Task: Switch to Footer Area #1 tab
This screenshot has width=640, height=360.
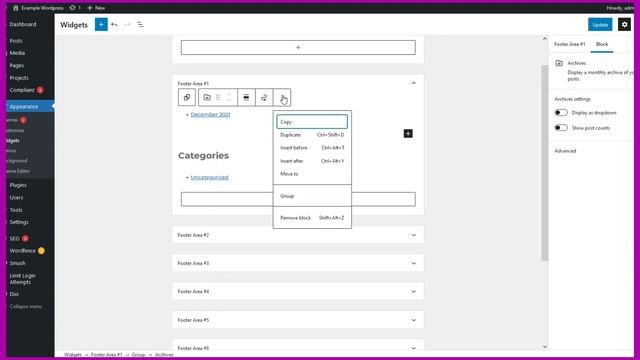Action: pos(569,44)
